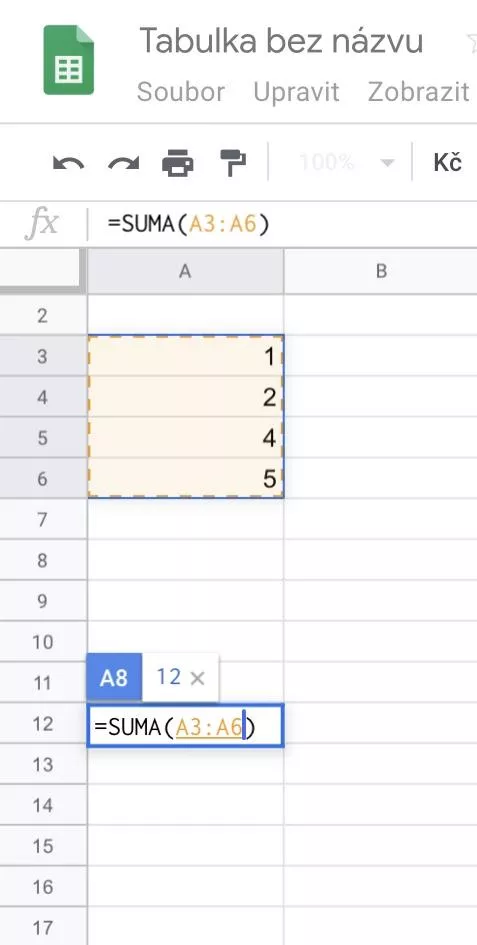The height and width of the screenshot is (945, 477).
Task: Select column A header
Action: click(185, 271)
